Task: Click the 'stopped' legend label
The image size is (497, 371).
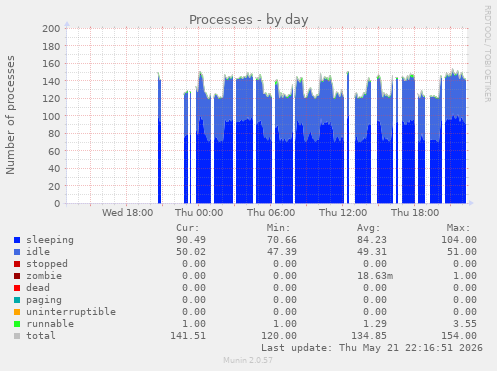Action: click(x=47, y=264)
